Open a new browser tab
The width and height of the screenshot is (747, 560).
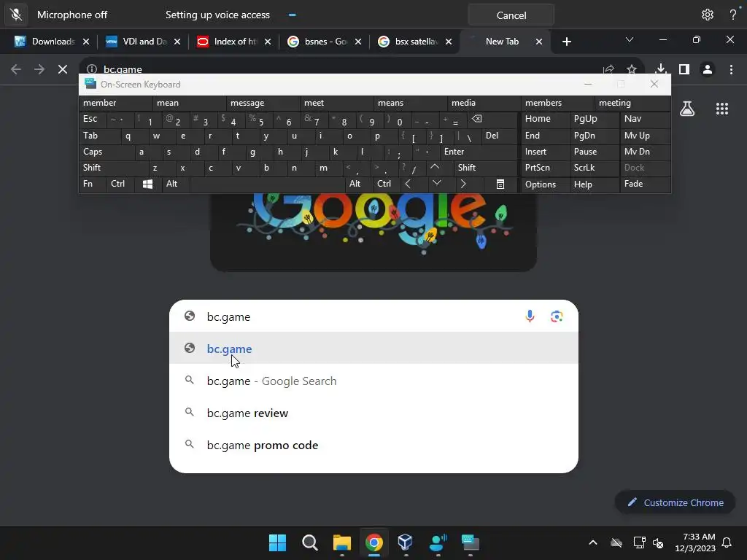point(566,42)
